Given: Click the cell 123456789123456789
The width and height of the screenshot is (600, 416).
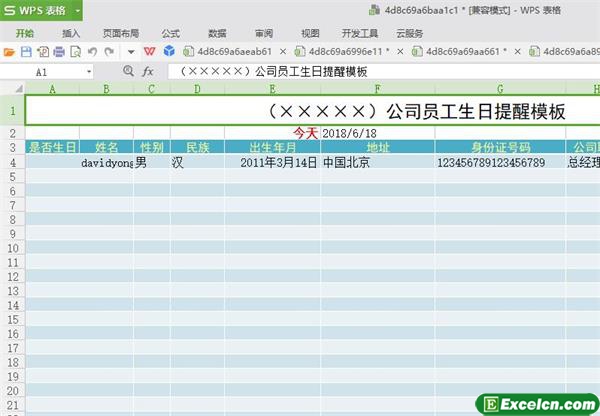Looking at the screenshot, I should (x=500, y=162).
